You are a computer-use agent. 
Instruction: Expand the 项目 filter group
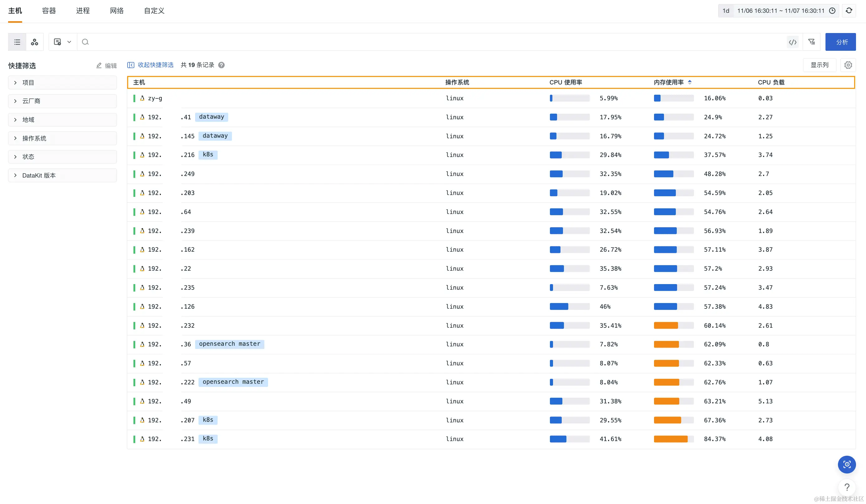(x=62, y=83)
